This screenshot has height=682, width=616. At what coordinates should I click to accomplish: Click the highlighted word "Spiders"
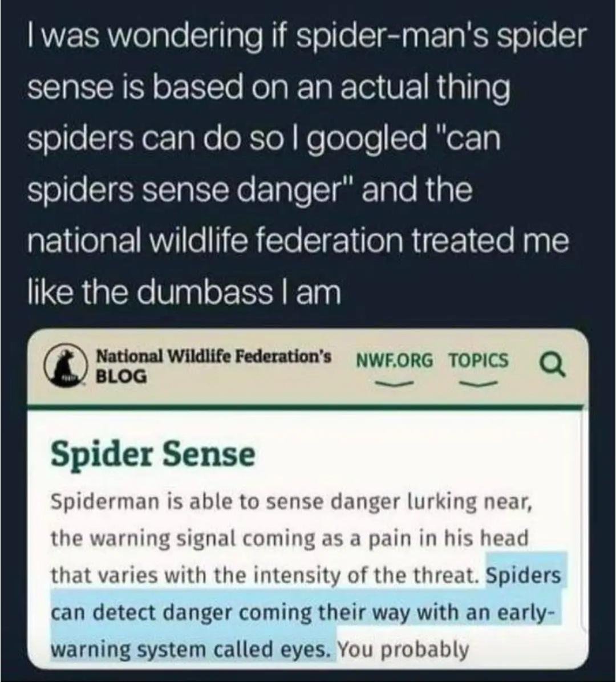click(523, 575)
